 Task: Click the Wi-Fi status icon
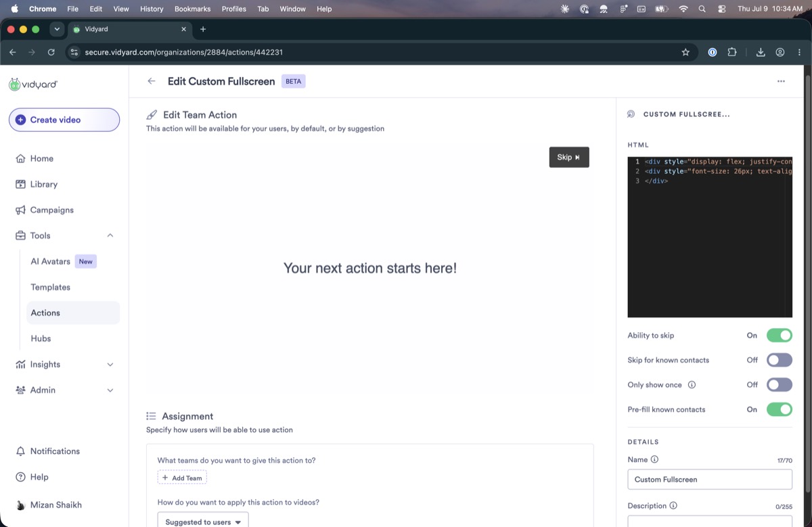[683, 9]
